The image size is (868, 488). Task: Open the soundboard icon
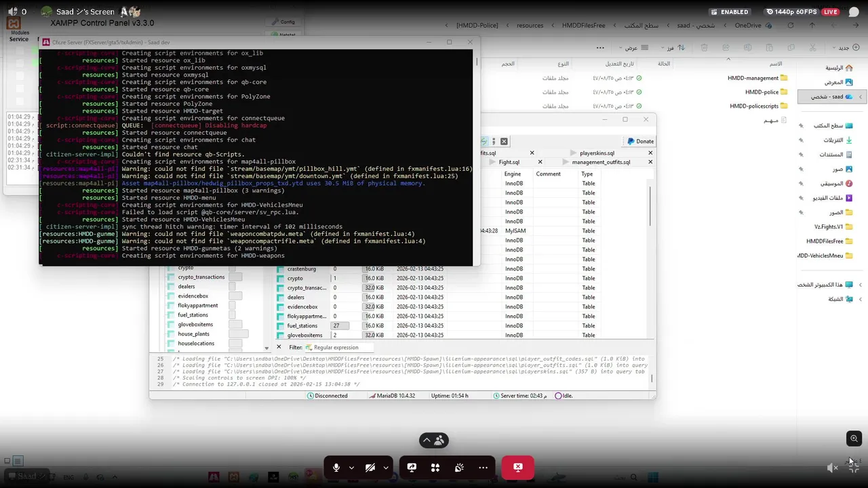point(459,468)
